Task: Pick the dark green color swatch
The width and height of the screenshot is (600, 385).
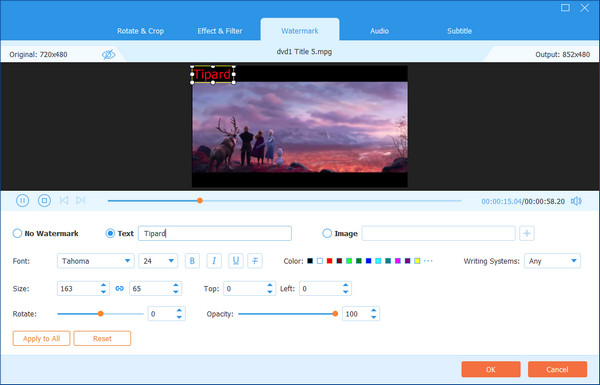Action: coord(359,261)
